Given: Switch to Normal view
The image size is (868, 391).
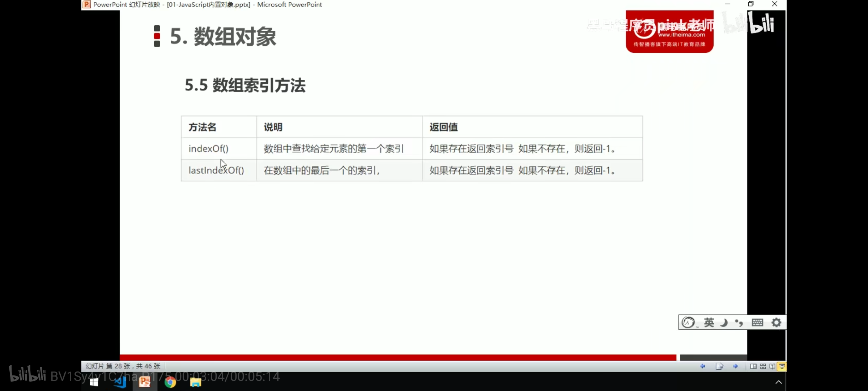Looking at the screenshot, I should [x=753, y=366].
